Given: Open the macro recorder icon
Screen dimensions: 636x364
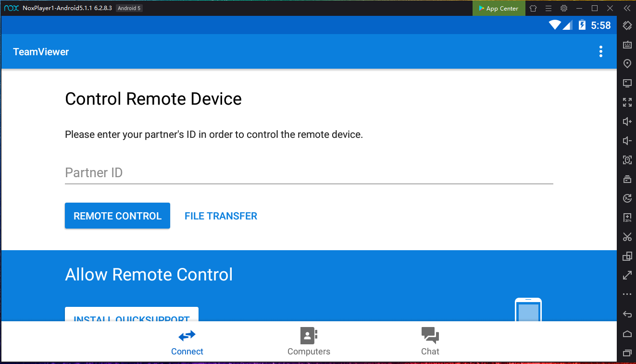Looking at the screenshot, I should tap(627, 198).
